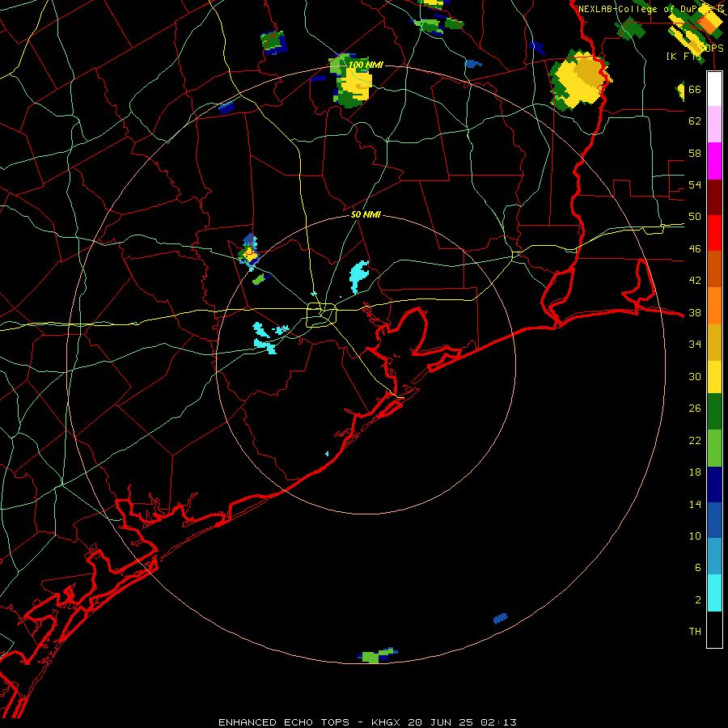Image resolution: width=728 pixels, height=728 pixels.
Task: Click the '58' legend value
Action: coord(695,153)
